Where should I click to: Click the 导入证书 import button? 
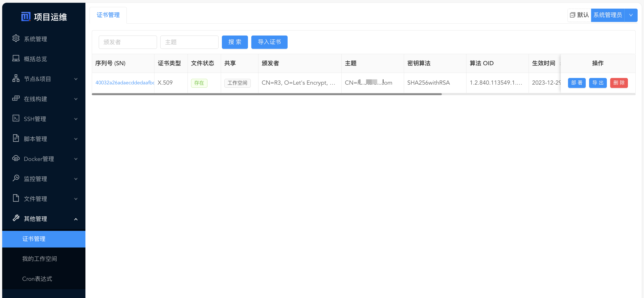pyautogui.click(x=269, y=42)
